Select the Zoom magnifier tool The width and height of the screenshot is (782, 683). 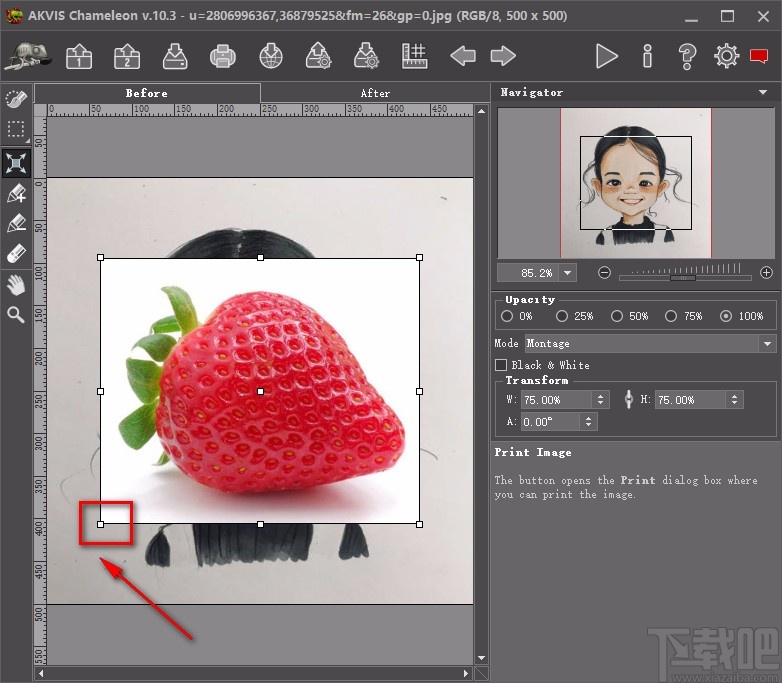pos(16,315)
